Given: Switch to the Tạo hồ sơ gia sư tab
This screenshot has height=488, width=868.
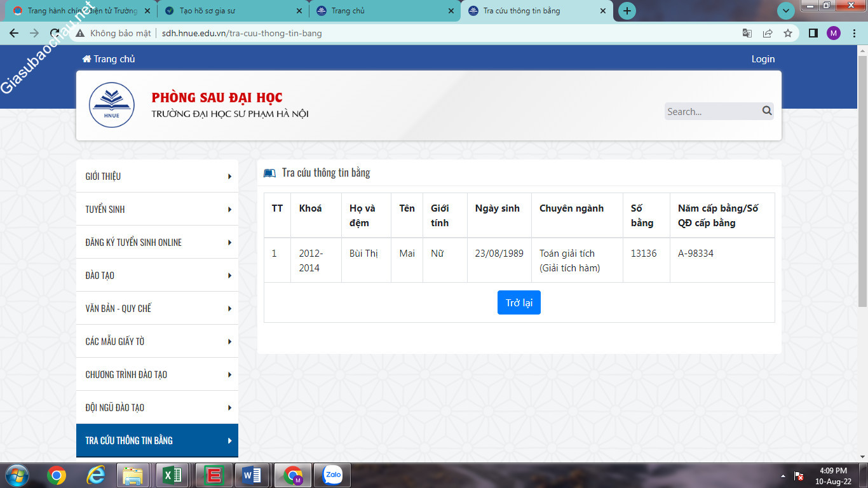Looking at the screenshot, I should pos(233,11).
